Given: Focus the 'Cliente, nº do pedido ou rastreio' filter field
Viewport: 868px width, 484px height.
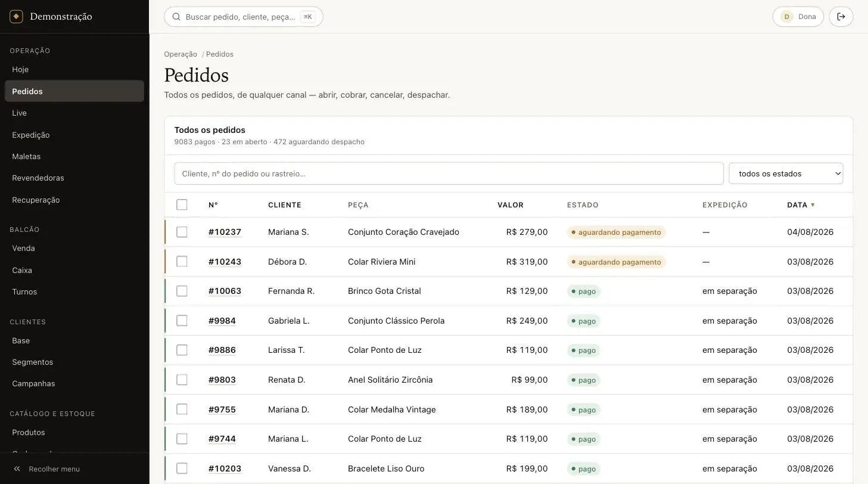Looking at the screenshot, I should 449,173.
